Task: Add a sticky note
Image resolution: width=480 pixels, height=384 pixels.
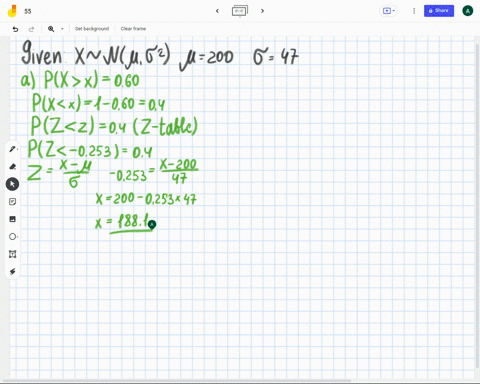Action: point(12,202)
